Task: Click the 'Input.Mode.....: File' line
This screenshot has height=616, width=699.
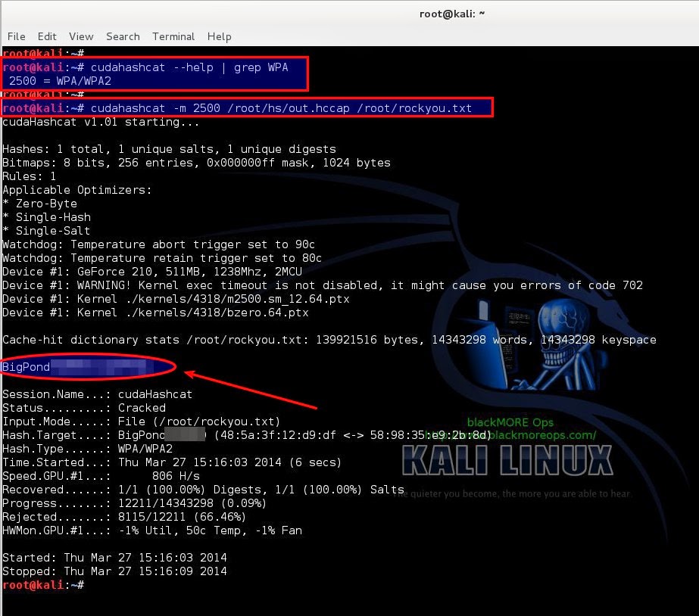Action: pyautogui.click(x=142, y=422)
